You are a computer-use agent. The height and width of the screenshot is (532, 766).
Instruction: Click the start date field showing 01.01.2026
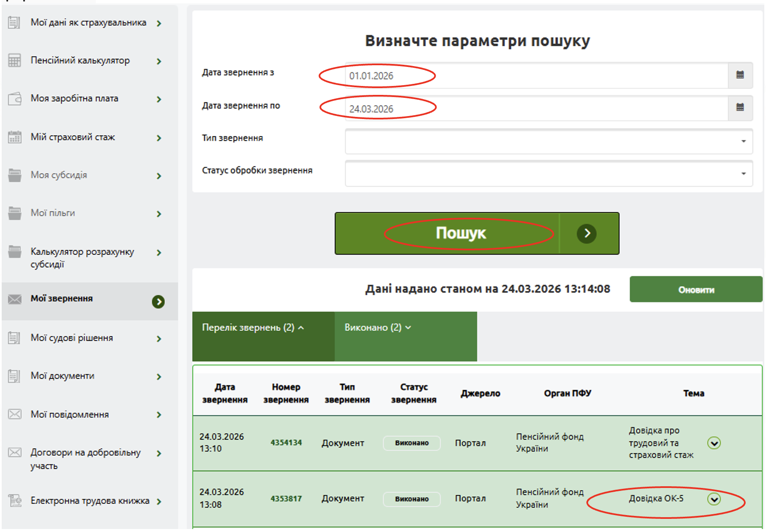(536, 76)
